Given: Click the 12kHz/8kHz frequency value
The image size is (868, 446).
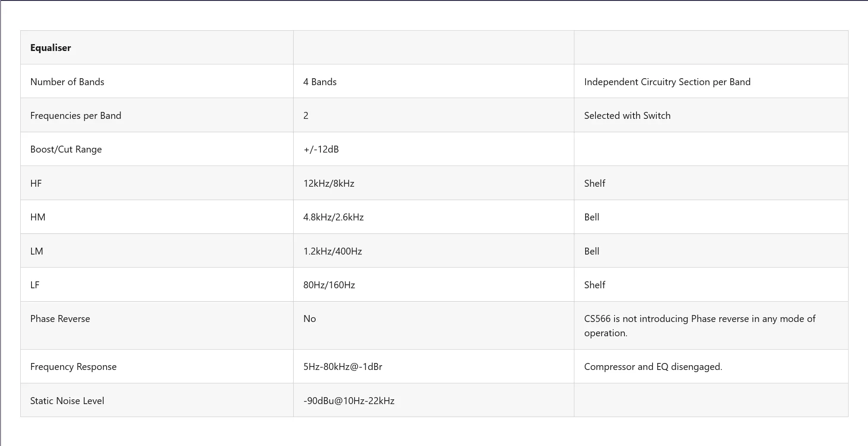Looking at the screenshot, I should tap(329, 184).
